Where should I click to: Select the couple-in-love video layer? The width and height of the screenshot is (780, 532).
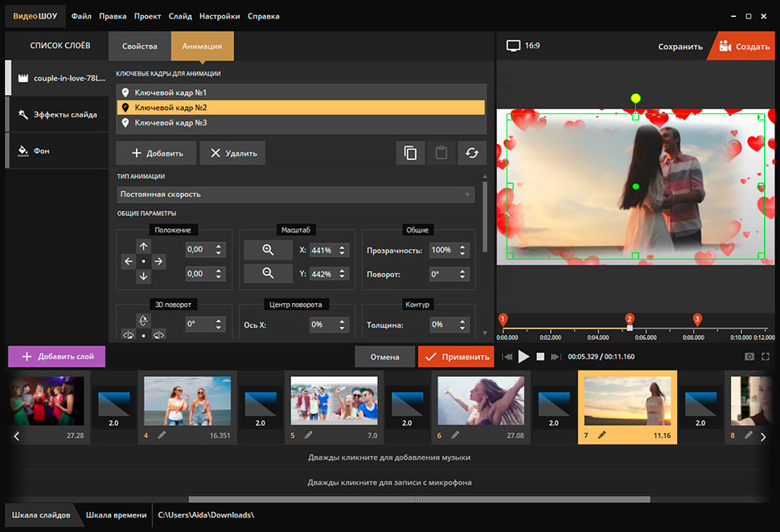[57, 78]
